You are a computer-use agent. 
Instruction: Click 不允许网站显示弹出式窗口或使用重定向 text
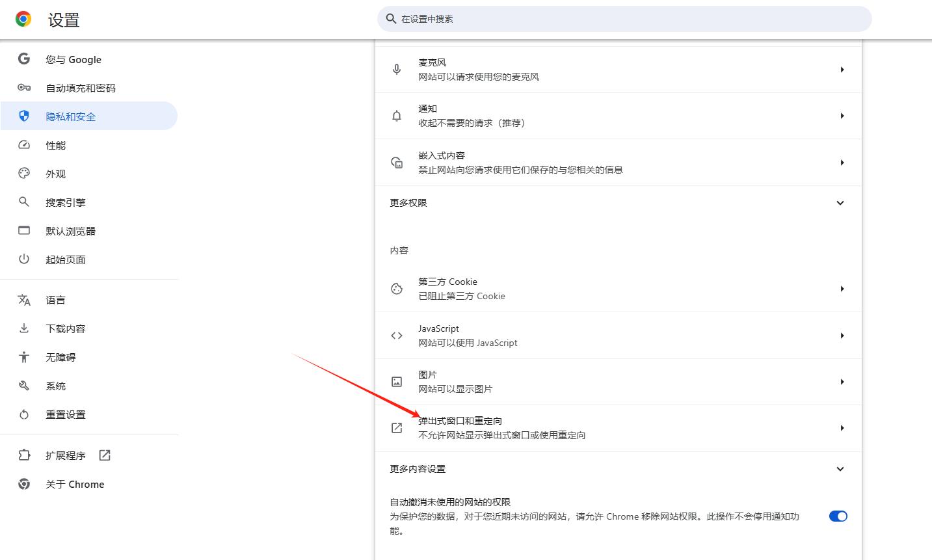(502, 435)
